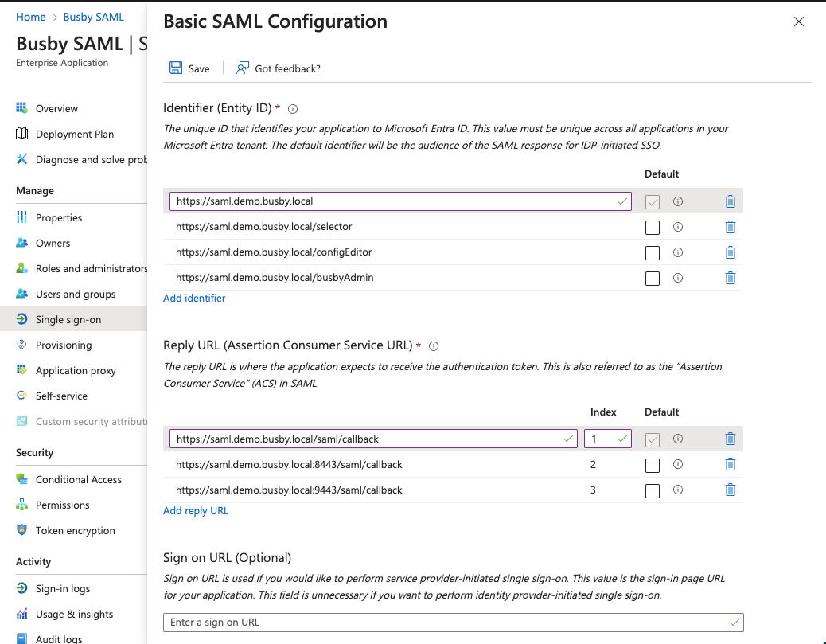Show default info for :9443 reply URL

click(678, 490)
